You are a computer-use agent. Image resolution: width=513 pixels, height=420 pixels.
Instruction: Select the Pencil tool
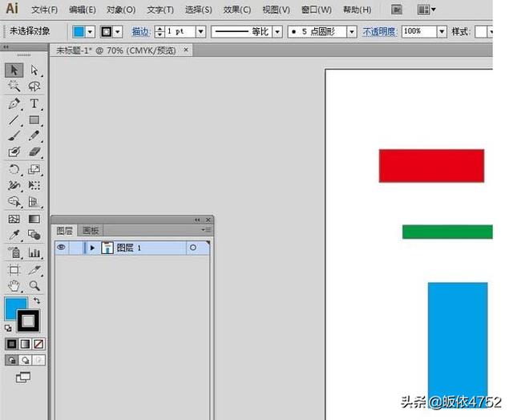[34, 135]
